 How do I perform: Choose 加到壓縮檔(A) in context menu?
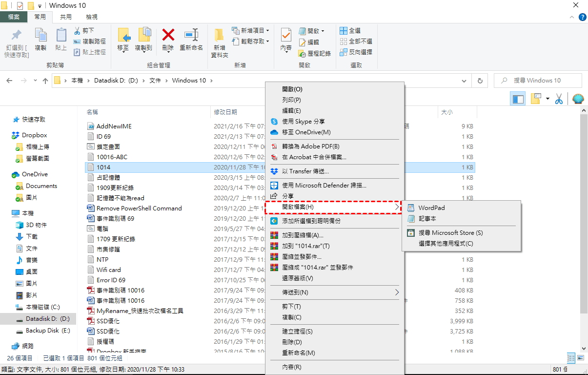point(335,235)
